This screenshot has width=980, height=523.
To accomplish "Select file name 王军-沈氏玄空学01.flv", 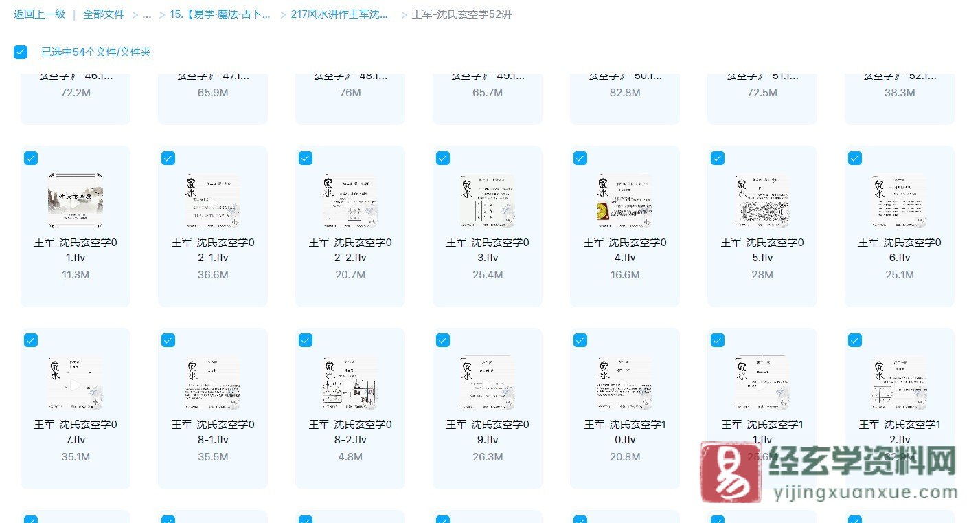I will coord(76,249).
